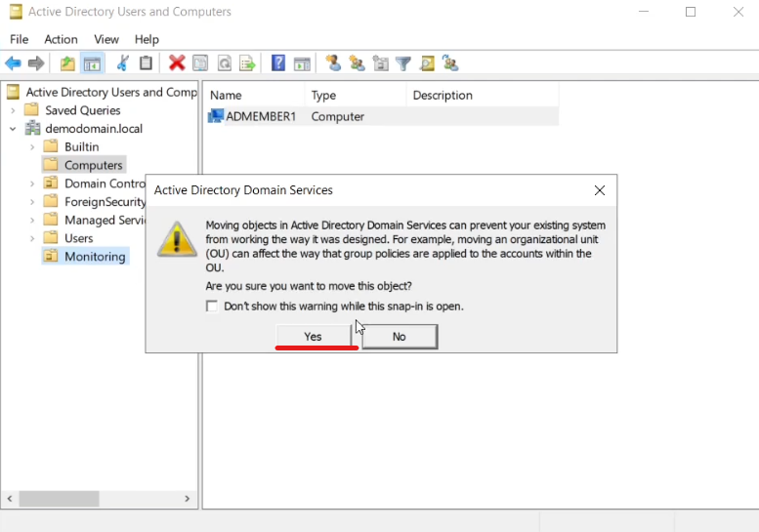Open the View menu
This screenshot has width=759, height=532.
[106, 39]
